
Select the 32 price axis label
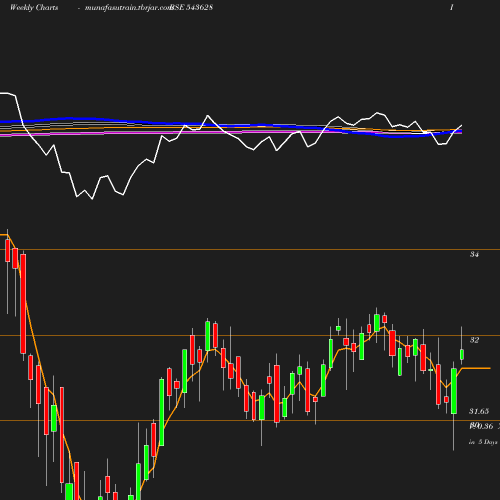pyautogui.click(x=474, y=340)
